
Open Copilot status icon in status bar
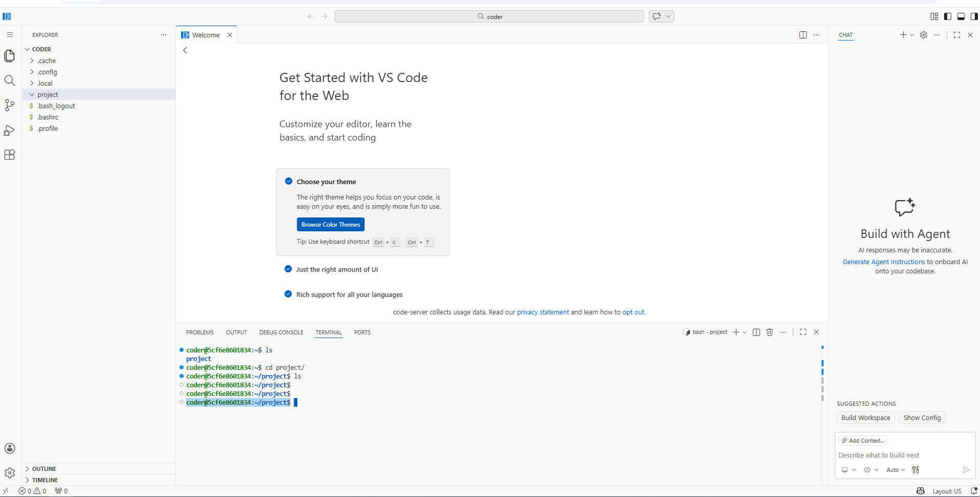pos(921,491)
